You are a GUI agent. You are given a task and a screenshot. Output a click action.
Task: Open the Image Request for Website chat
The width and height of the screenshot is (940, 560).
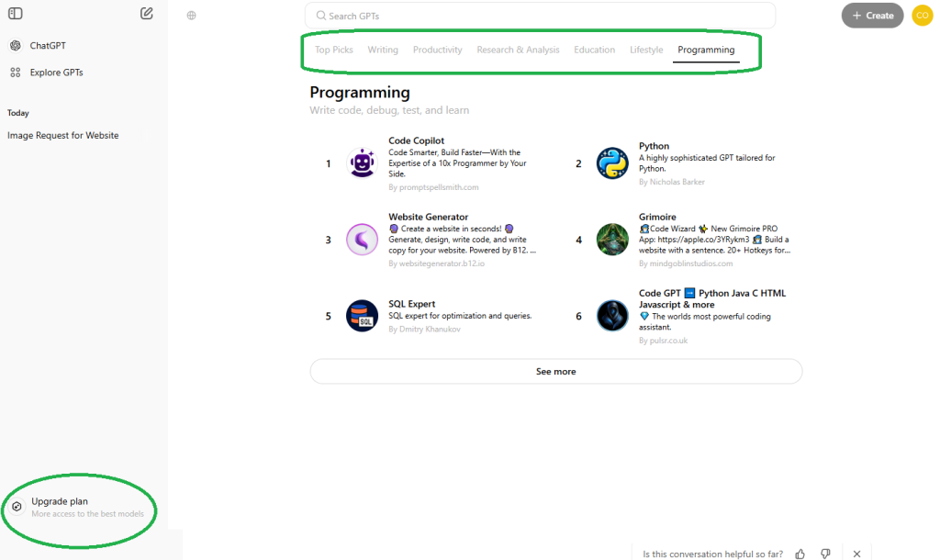[63, 136]
